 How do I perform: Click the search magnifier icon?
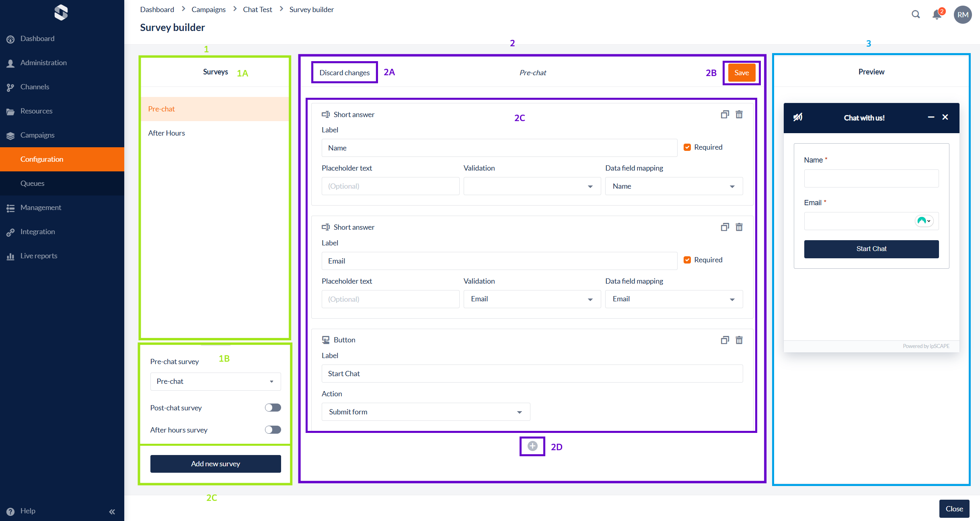click(x=916, y=14)
